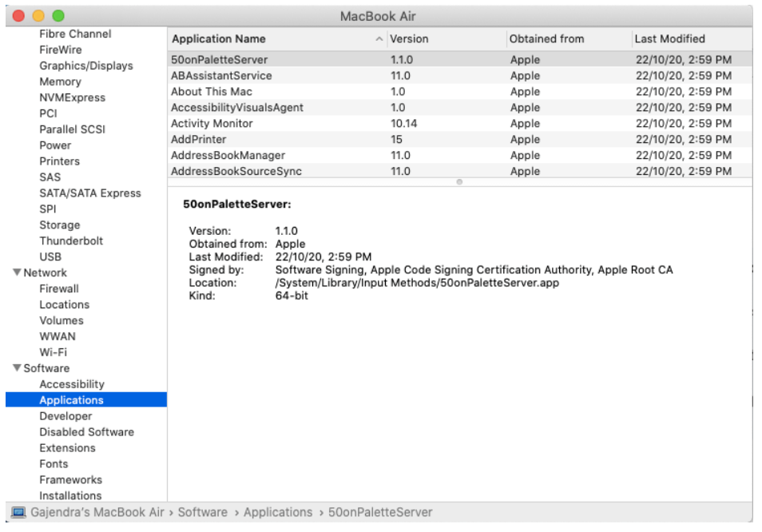The width and height of the screenshot is (762, 532).
Task: Open the Fonts list under Software
Action: (x=54, y=463)
